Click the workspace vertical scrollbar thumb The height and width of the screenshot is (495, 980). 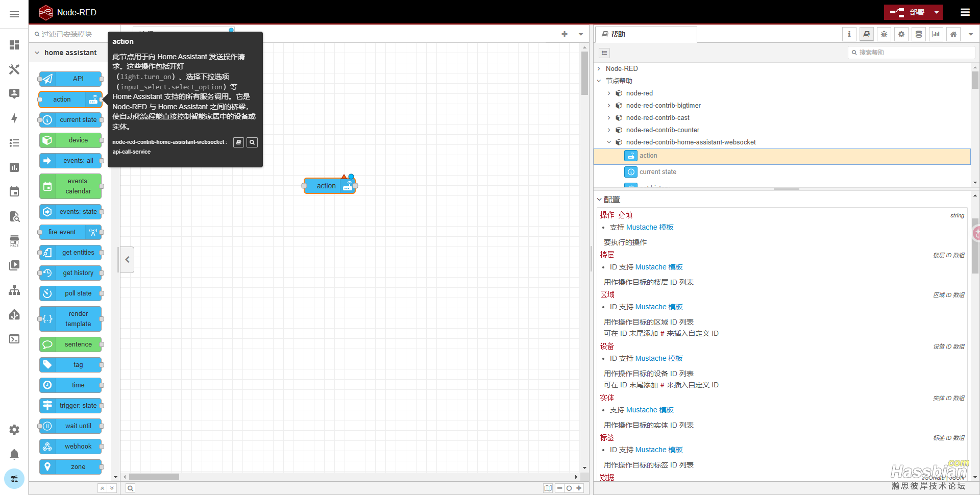[x=584, y=72]
